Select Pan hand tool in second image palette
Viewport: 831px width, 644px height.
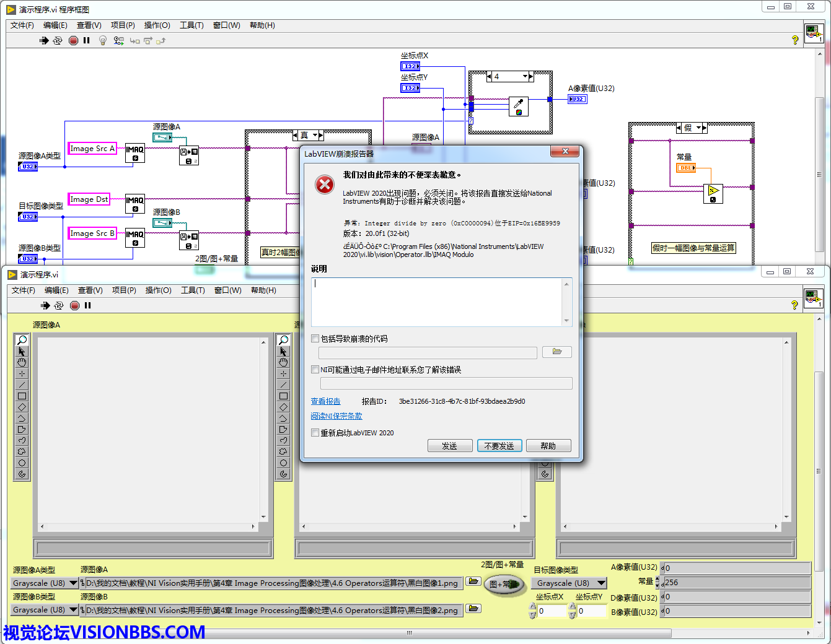click(283, 362)
